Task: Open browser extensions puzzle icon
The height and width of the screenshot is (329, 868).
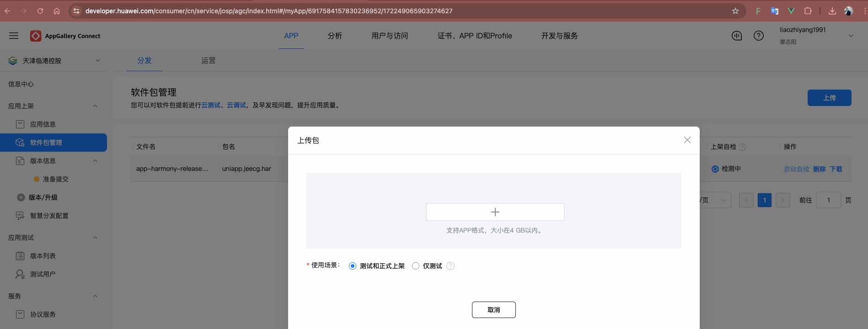Action: [x=808, y=11]
